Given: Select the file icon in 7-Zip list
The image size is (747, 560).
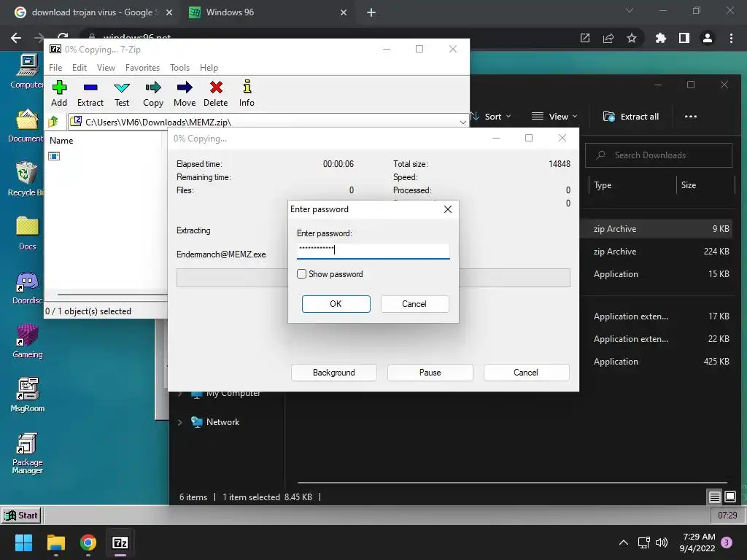Looking at the screenshot, I should pyautogui.click(x=54, y=156).
